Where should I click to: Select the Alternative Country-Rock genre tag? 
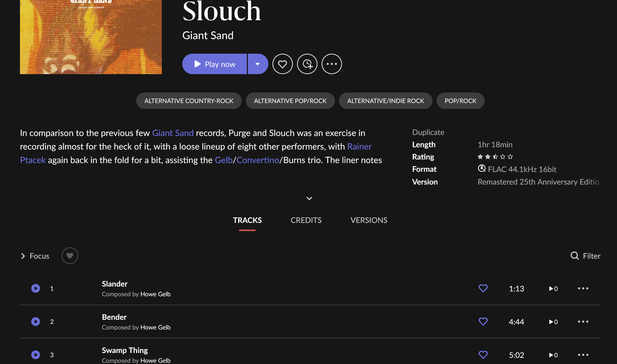[x=189, y=101]
